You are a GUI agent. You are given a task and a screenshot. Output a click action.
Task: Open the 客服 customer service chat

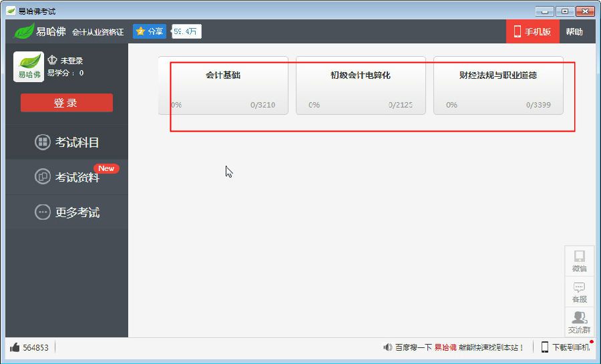click(579, 292)
